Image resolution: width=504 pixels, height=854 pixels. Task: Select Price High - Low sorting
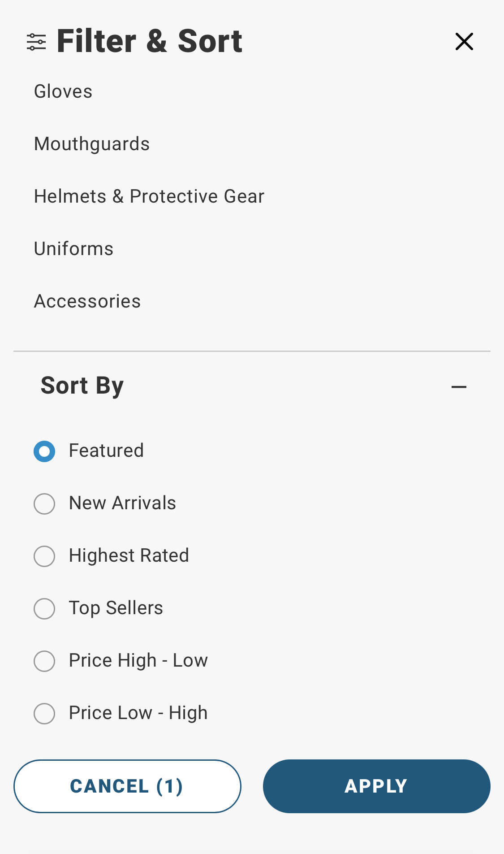coord(44,661)
